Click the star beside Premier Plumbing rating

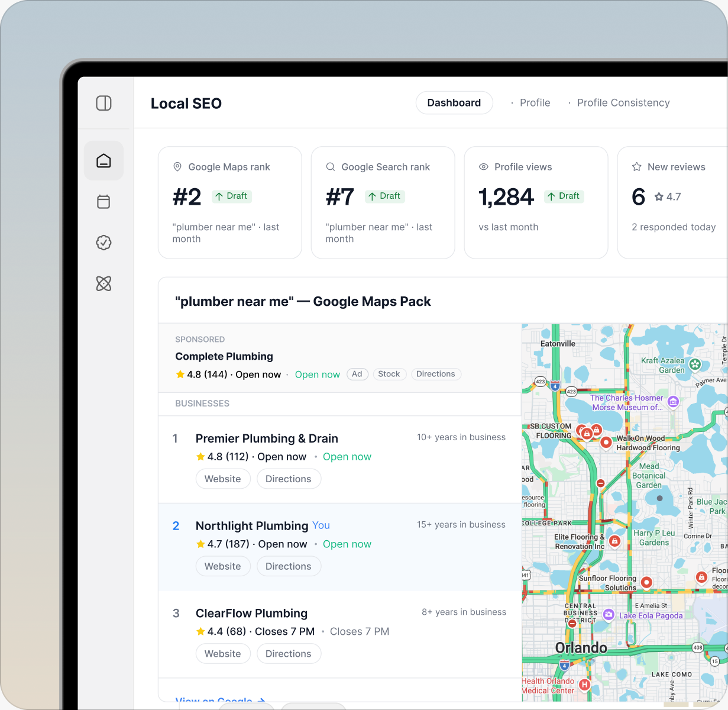click(x=200, y=457)
